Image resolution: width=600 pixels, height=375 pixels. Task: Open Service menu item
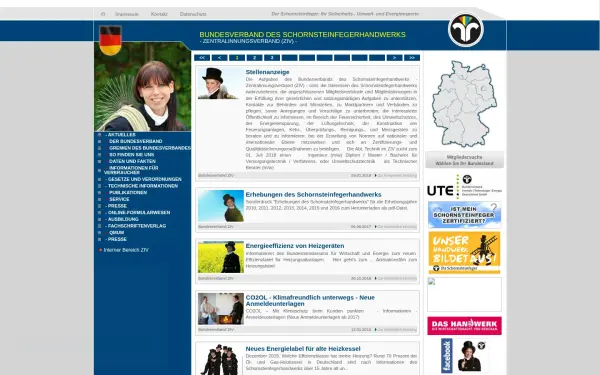click(119, 199)
